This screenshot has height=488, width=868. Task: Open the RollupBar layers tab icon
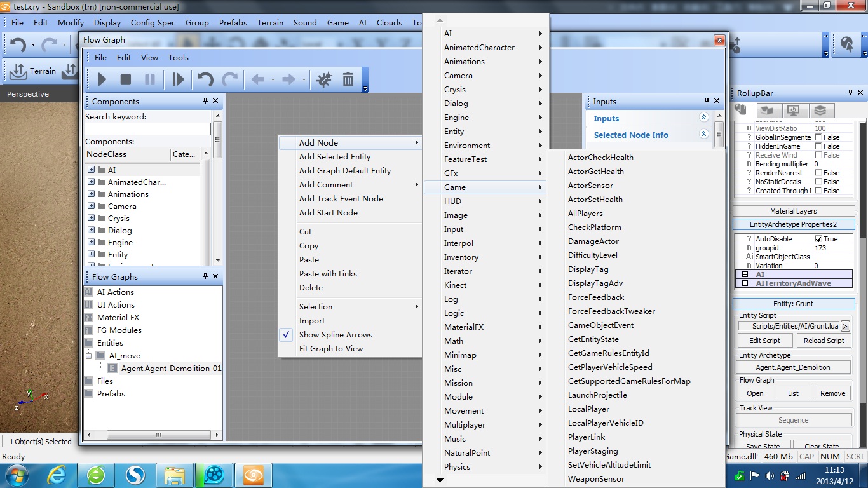(x=820, y=111)
